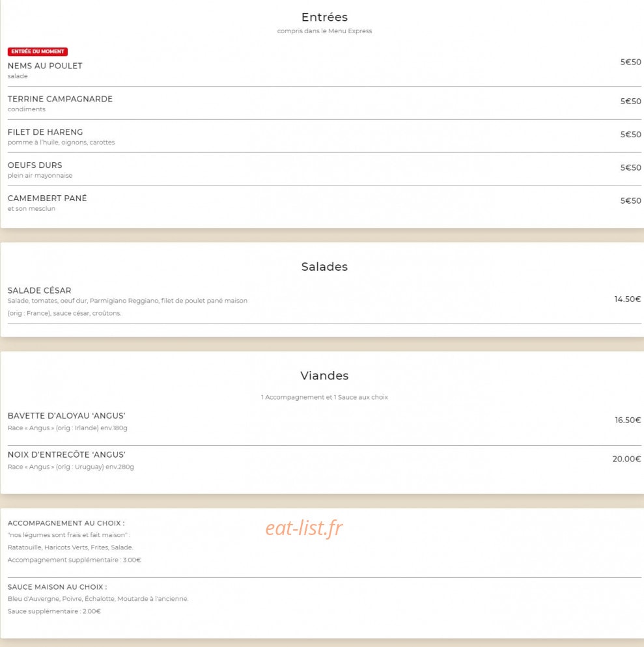Click the 14.50€ Salade César price

click(x=628, y=299)
